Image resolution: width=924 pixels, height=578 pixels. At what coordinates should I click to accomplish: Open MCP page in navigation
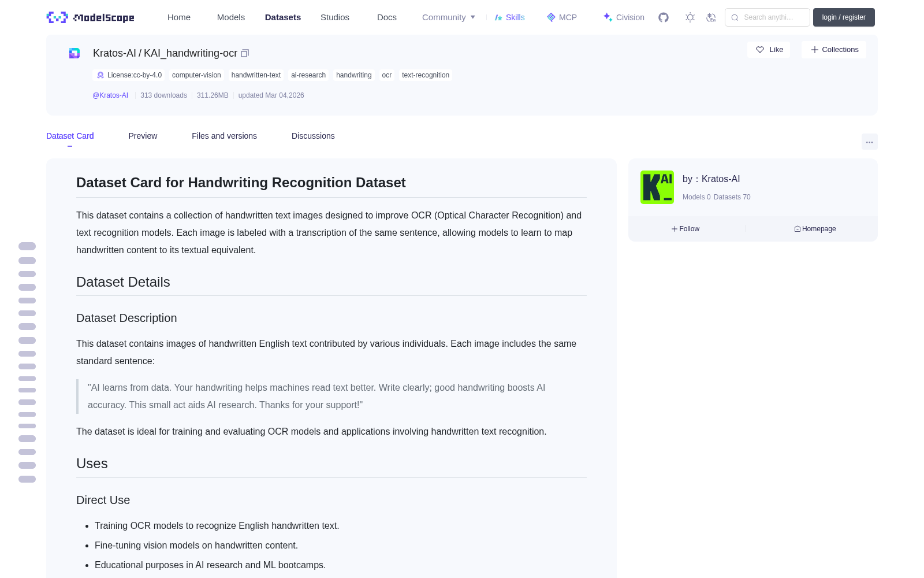(562, 17)
